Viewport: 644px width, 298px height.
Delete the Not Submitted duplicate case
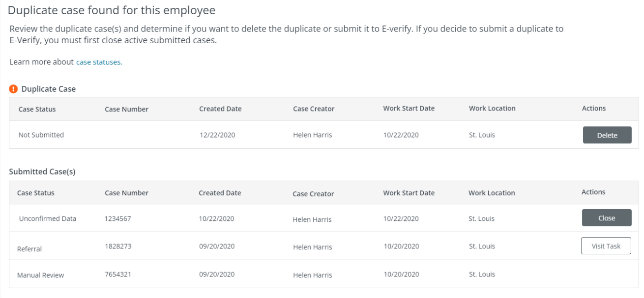[607, 135]
